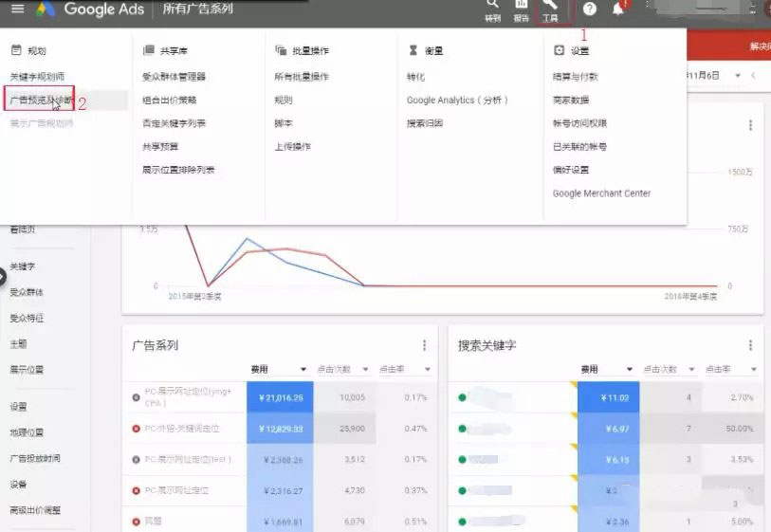This screenshot has height=532, width=771.
Task: Click the 25,900 clicks cell
Action: (344, 429)
